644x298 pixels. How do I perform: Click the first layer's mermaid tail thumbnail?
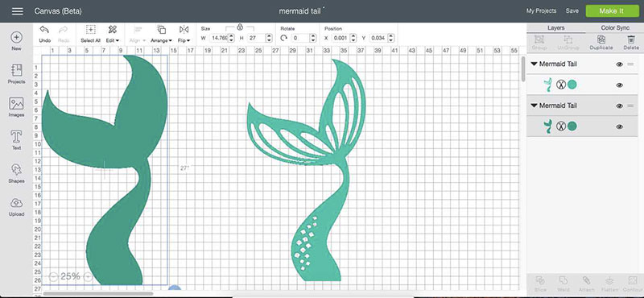click(x=547, y=85)
